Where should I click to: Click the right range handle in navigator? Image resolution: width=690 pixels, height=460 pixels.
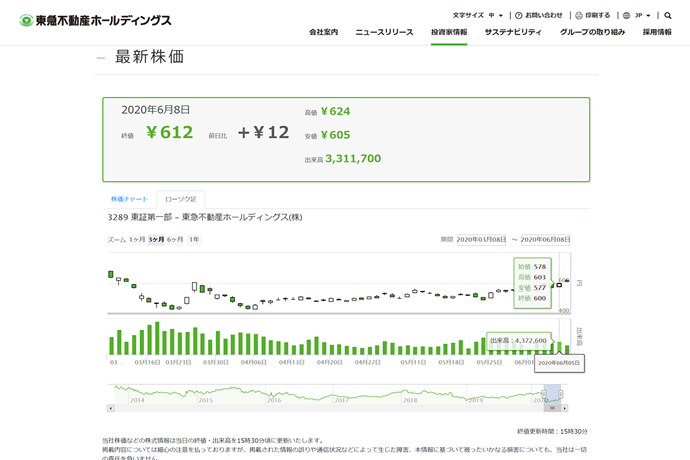point(561,394)
